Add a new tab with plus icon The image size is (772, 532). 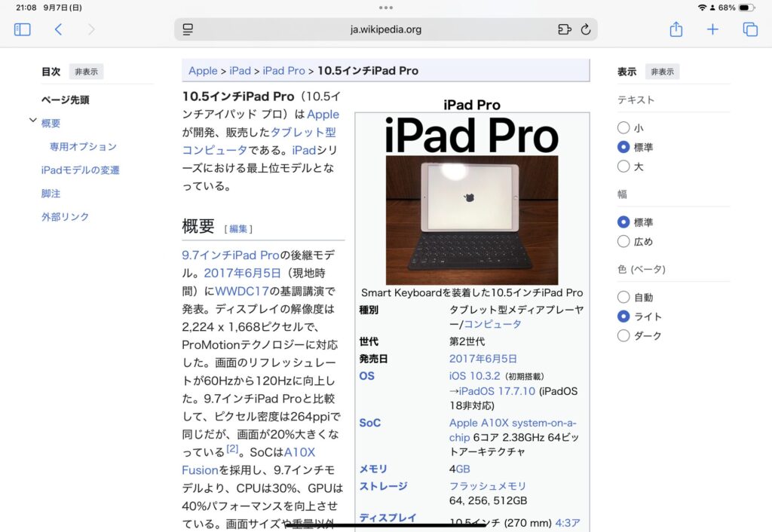coord(712,29)
